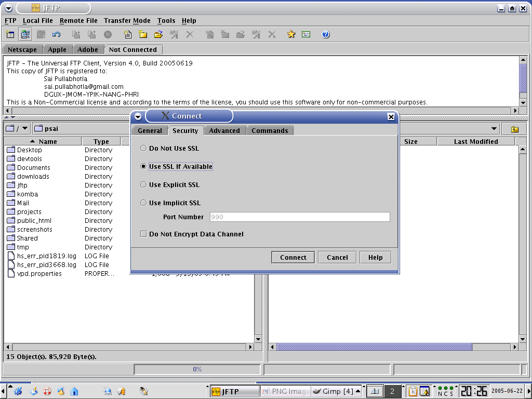
Task: Click the connect to server toolbar icon
Action: click(25, 34)
